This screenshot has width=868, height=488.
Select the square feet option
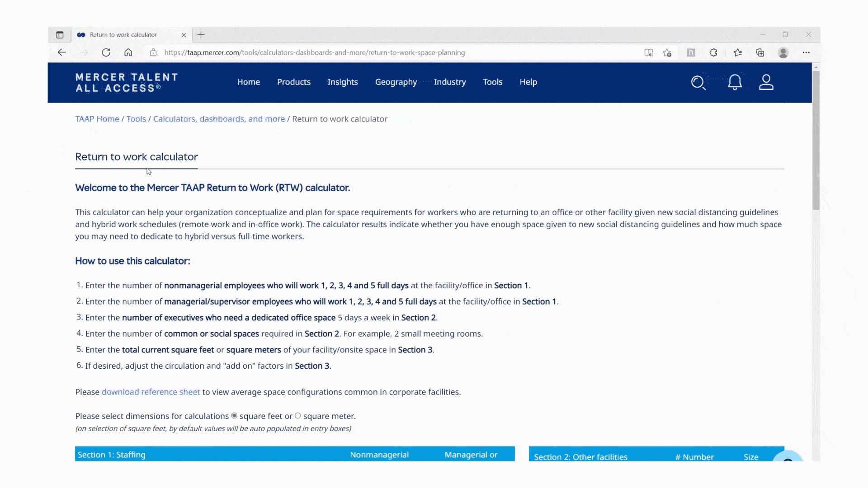click(234, 416)
